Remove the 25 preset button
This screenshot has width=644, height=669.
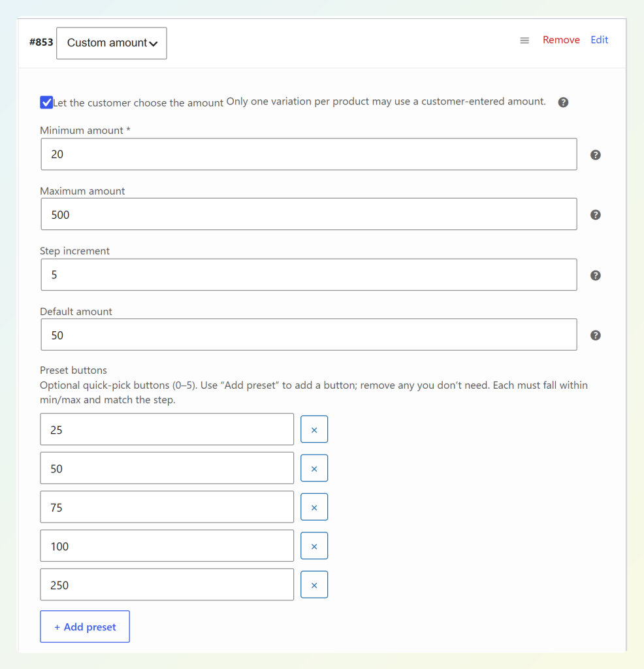[x=314, y=429]
